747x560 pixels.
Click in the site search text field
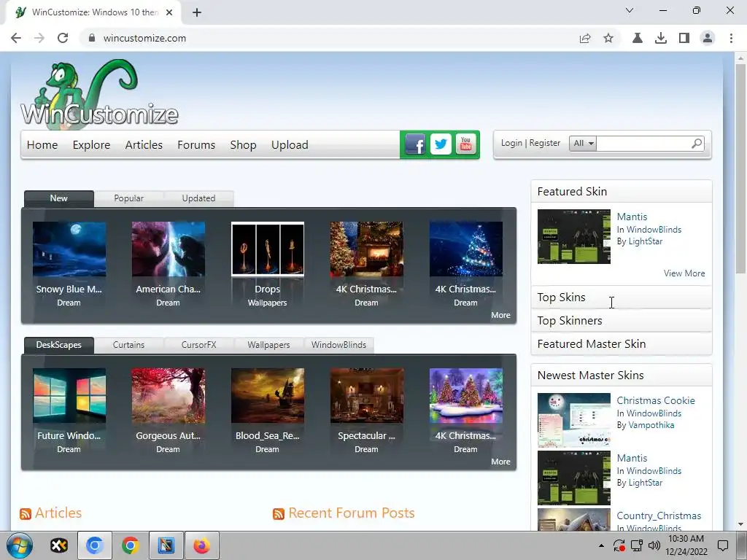pos(643,144)
